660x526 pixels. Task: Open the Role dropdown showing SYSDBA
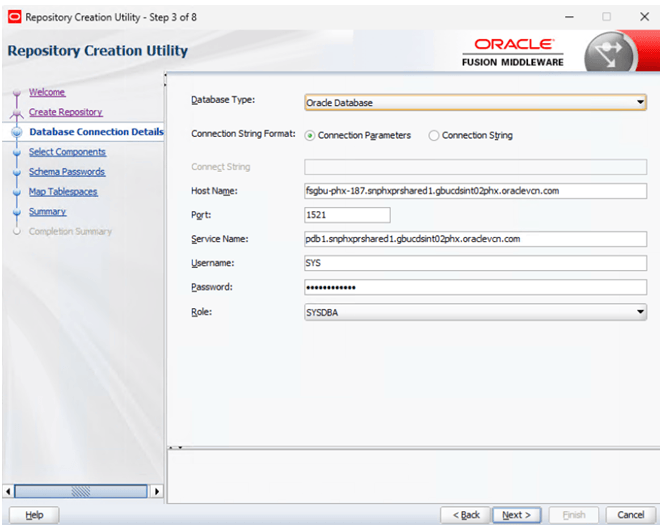pyautogui.click(x=475, y=312)
